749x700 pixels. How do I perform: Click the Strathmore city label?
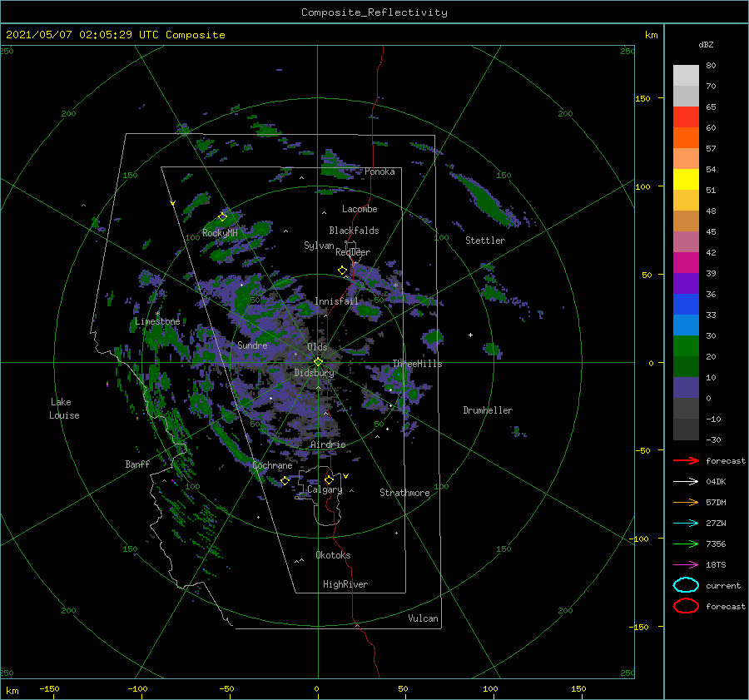click(x=404, y=493)
